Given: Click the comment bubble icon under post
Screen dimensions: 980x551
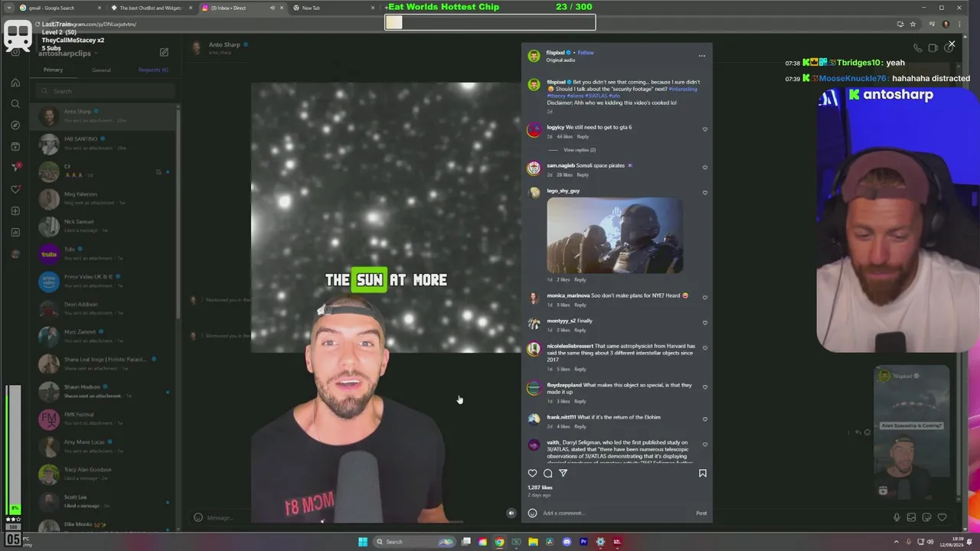Looking at the screenshot, I should click(x=547, y=473).
